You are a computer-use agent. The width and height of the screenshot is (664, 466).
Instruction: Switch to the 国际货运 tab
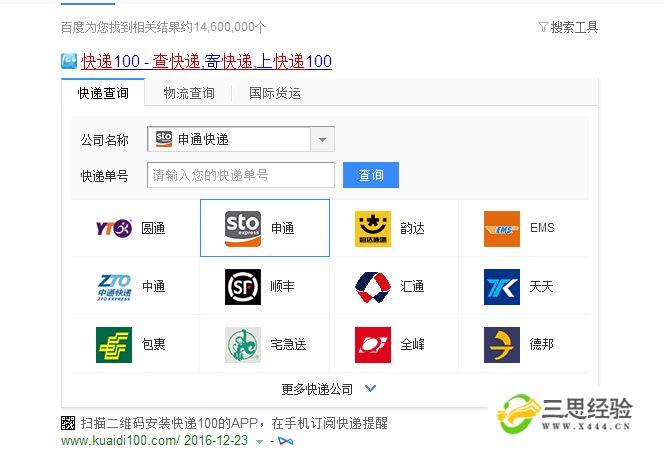tap(274, 93)
